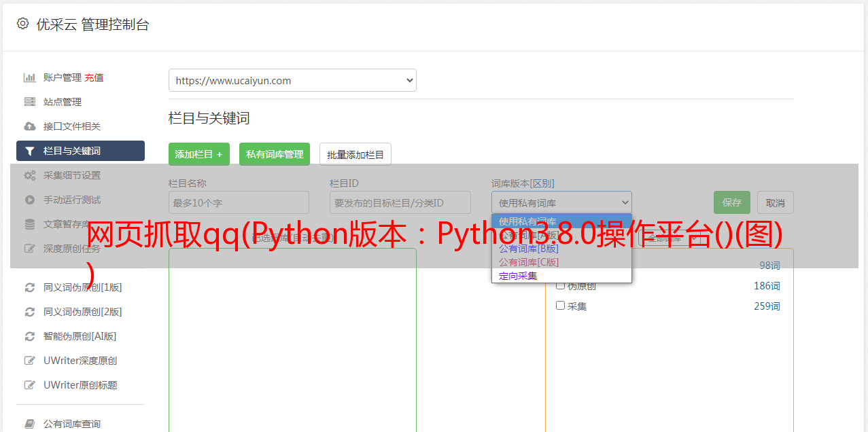Click the edit icon beside UWriter深度原创
868x432 pixels.
29,361
